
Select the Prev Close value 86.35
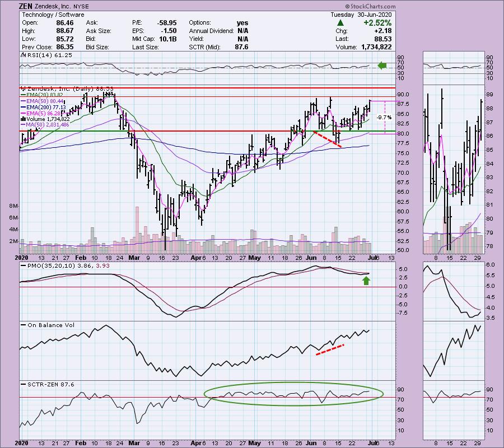click(x=65, y=47)
